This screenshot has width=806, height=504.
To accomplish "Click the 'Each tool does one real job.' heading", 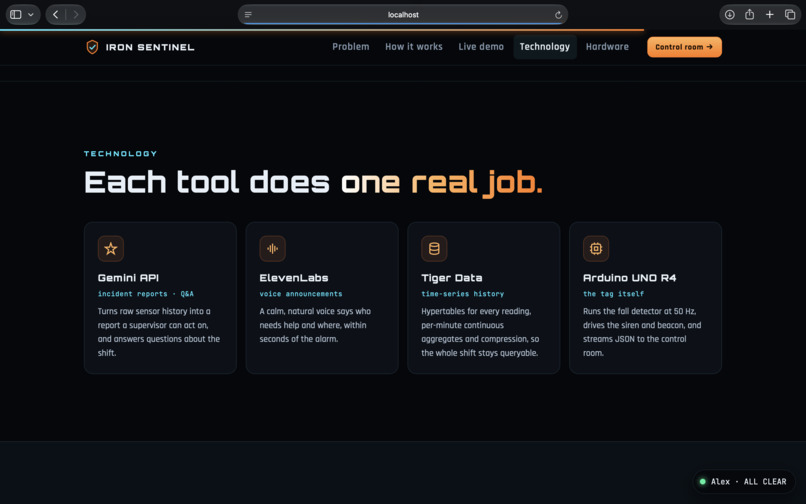I will [x=313, y=183].
